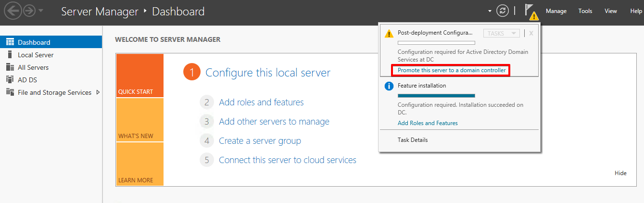Go back with the left arrow button
Screen dimensions: 644x203
point(13,11)
